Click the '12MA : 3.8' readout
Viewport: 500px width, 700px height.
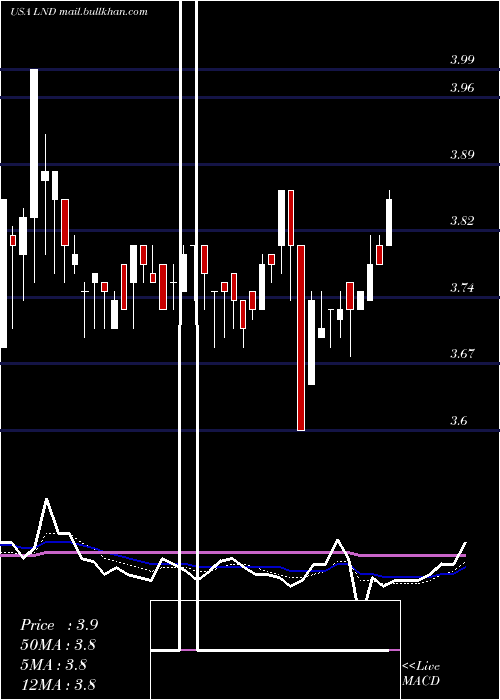(x=58, y=684)
